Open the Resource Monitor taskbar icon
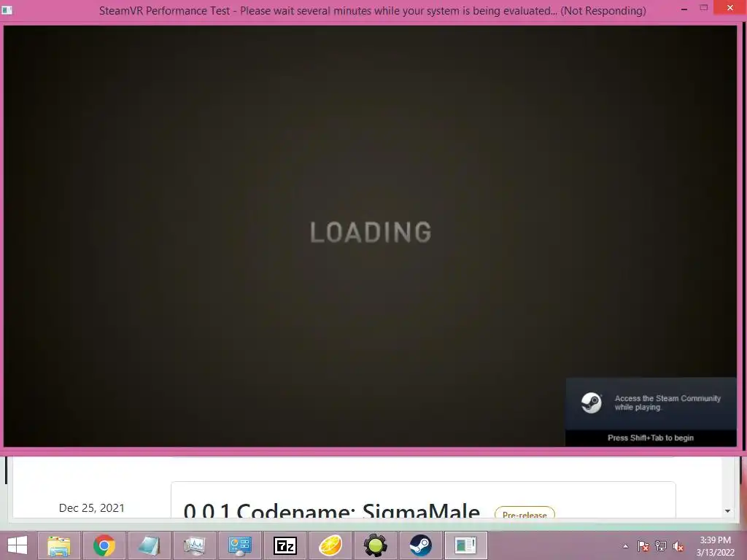This screenshot has width=747, height=560. click(x=194, y=545)
